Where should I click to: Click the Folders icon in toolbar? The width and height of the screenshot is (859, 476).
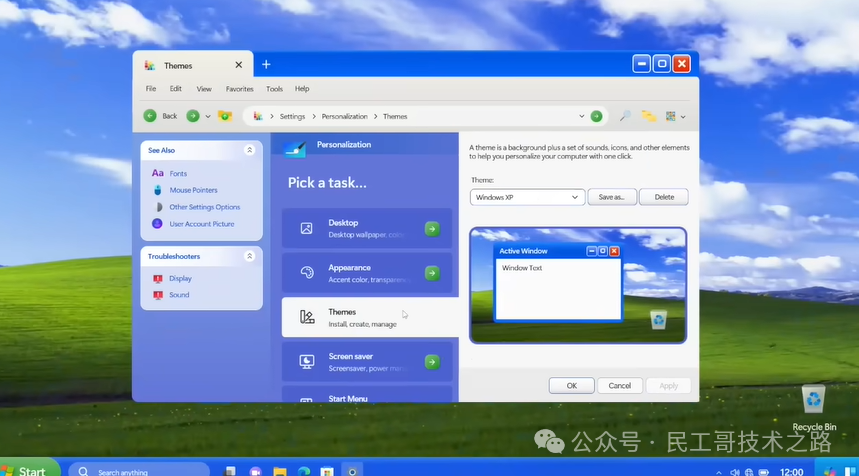tap(649, 116)
